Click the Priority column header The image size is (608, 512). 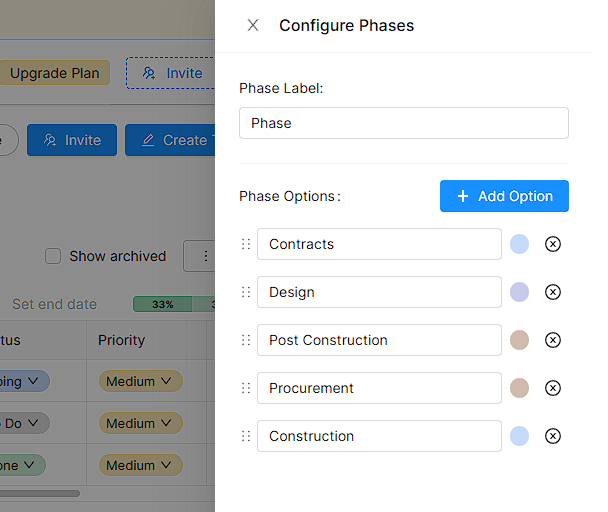coord(122,340)
